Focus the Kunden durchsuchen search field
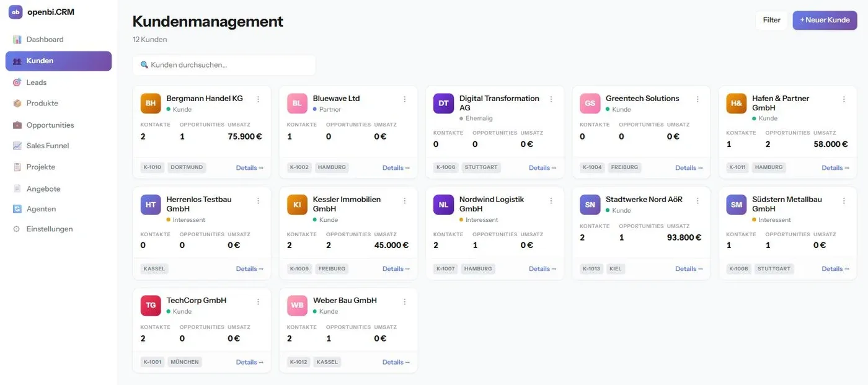Screen dimensions: 868x385 [224, 65]
